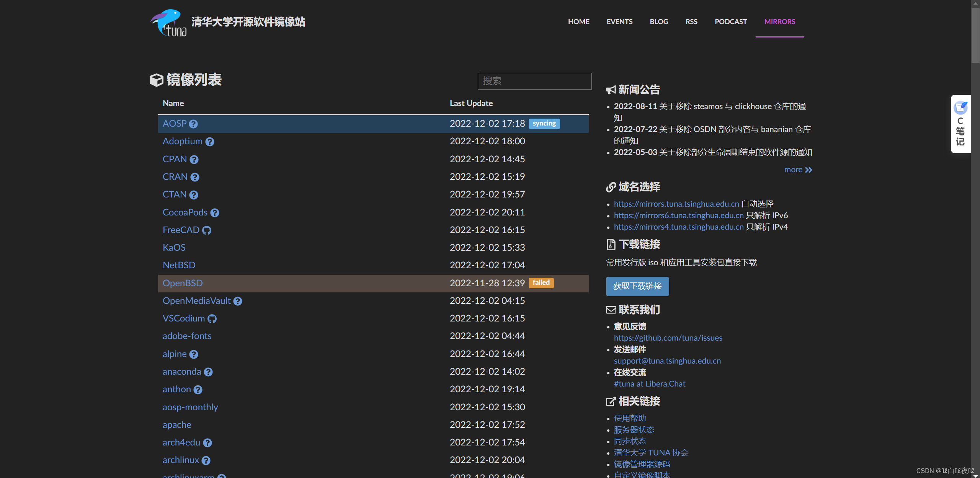Open the OpenBSD mirror link
The height and width of the screenshot is (478, 980).
click(x=183, y=283)
